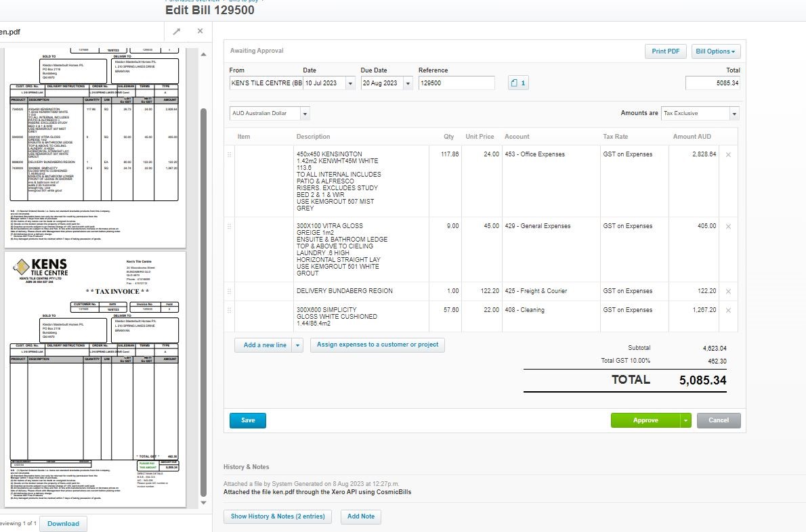Click the Subtotal amount 4,623.04
The width and height of the screenshot is (806, 532).
point(715,348)
